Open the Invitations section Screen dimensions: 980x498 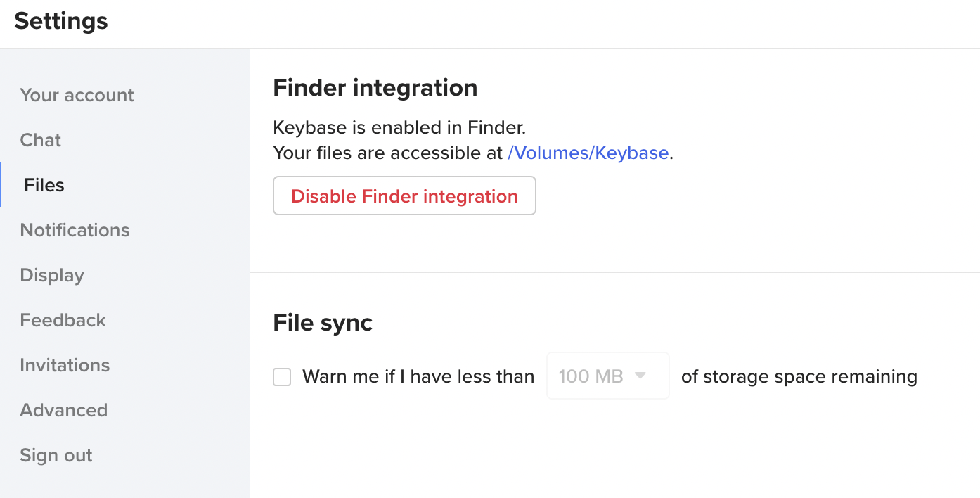click(x=65, y=365)
